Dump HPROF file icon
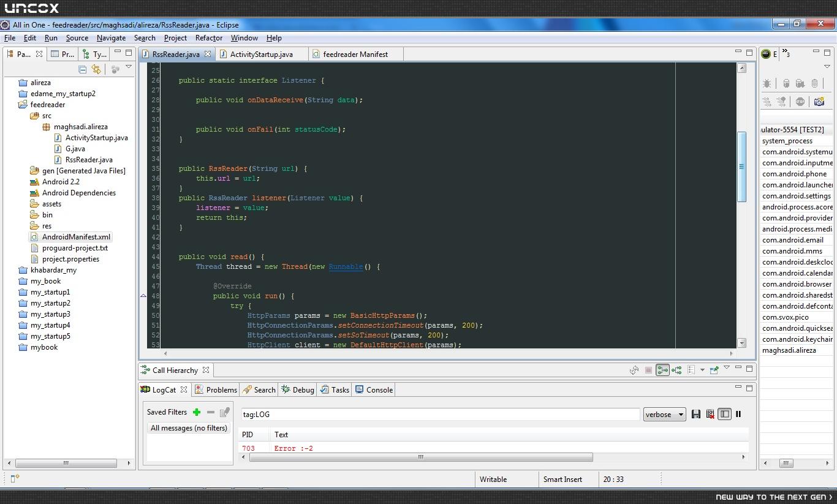 pyautogui.click(x=800, y=83)
